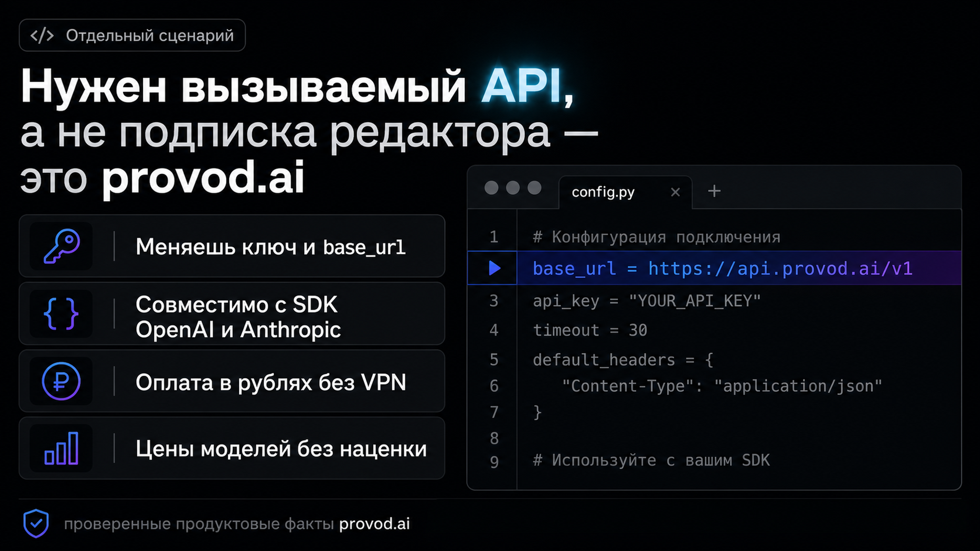Screen dimensions: 980x551
Task: Click the 'timeout = 30' line
Action: 590,330
